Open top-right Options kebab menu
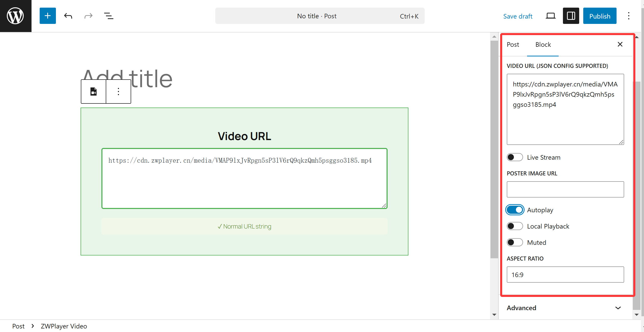This screenshot has width=644, height=332. click(x=628, y=16)
